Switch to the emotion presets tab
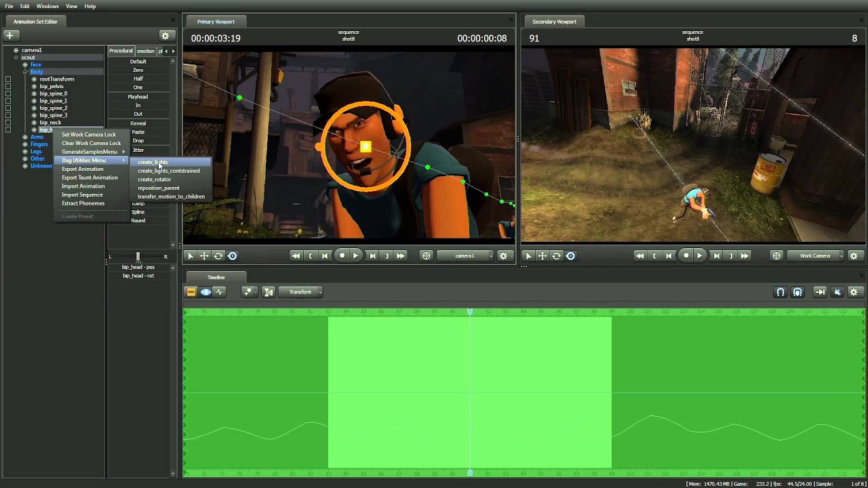This screenshot has height=488, width=868. click(x=146, y=51)
